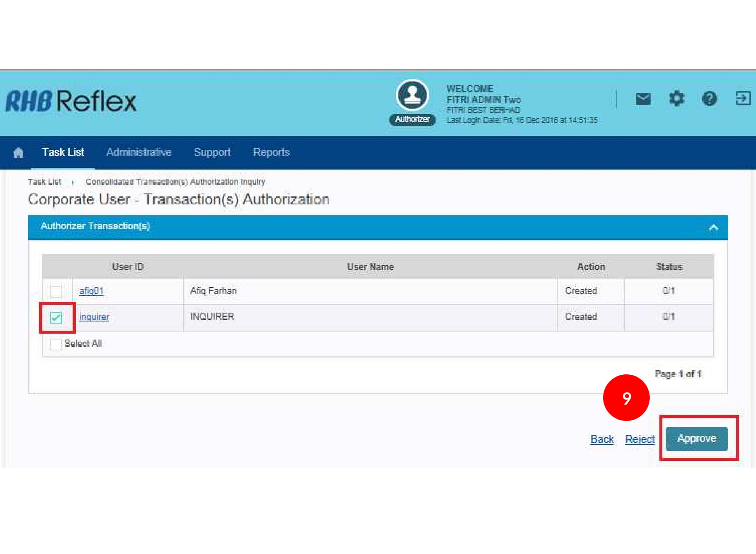Collapse the Authorizer Transaction(s) panel

click(714, 228)
